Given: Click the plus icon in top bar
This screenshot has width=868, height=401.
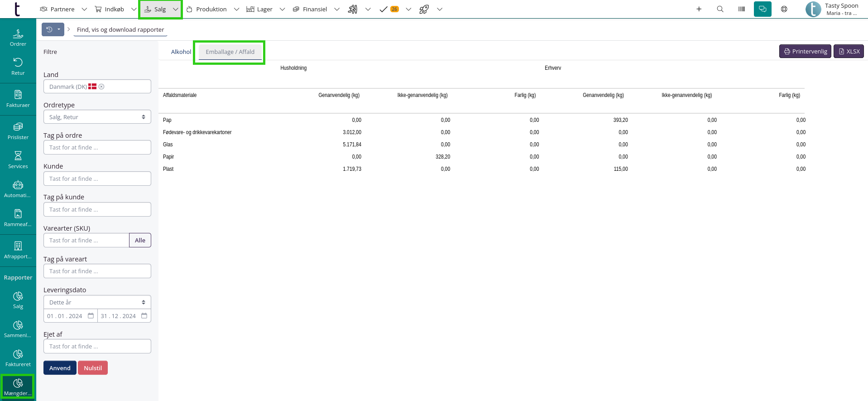Looking at the screenshot, I should 699,9.
